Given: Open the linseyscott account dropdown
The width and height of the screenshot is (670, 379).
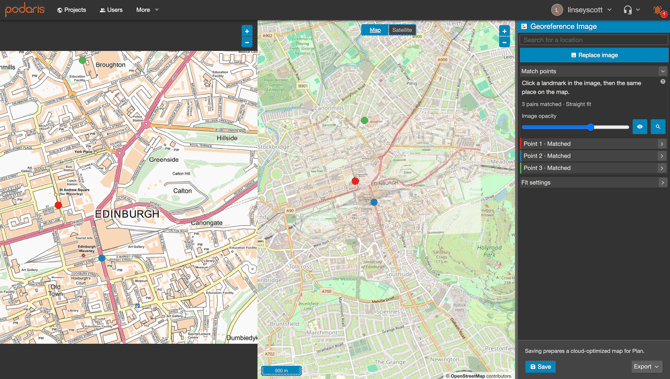Looking at the screenshot, I should pos(590,10).
